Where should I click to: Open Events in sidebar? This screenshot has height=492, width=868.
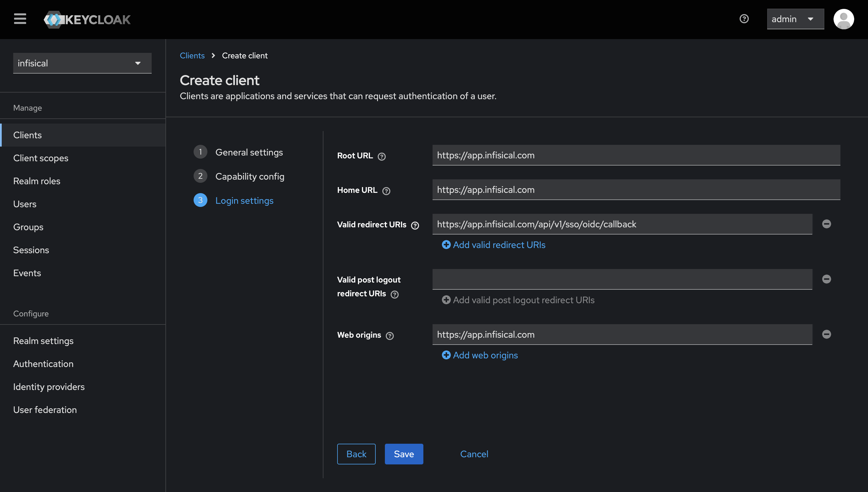pyautogui.click(x=83, y=273)
